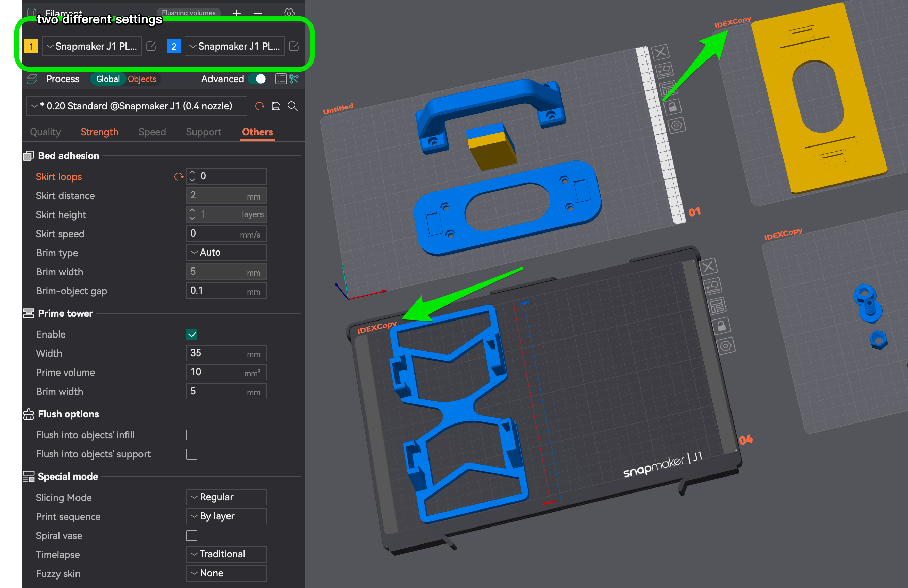Switch to the Quality tab
Viewport: 908px width, 588px height.
pos(45,132)
